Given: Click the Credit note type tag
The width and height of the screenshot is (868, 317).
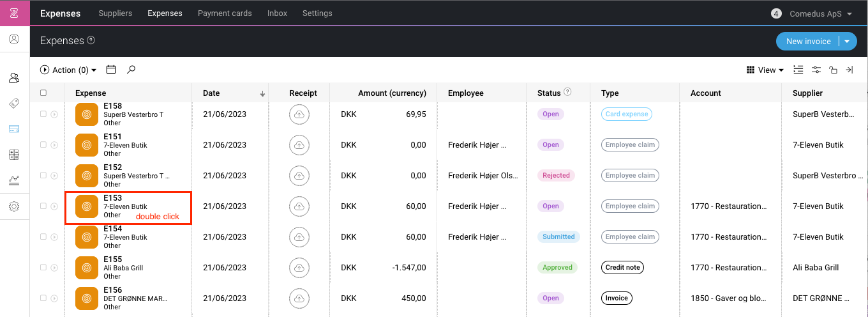Looking at the screenshot, I should pyautogui.click(x=623, y=268).
